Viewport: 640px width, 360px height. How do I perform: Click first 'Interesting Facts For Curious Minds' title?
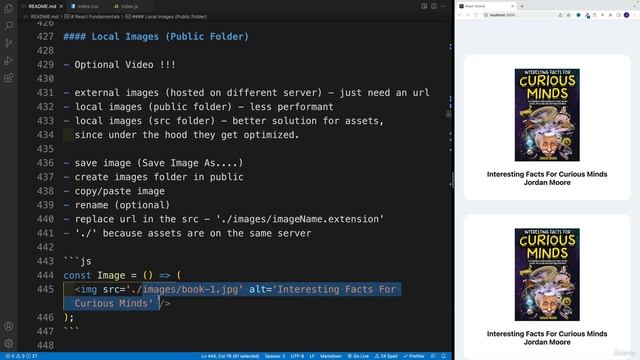pos(547,174)
